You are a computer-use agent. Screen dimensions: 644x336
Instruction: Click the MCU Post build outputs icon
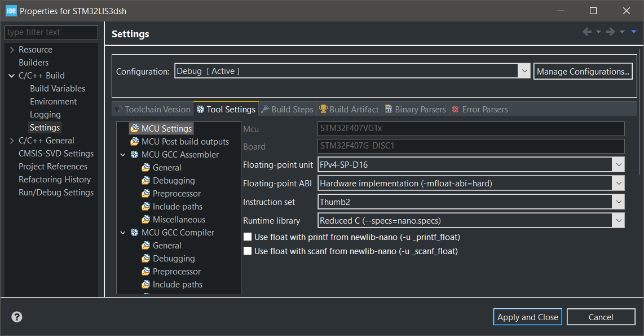coord(135,142)
